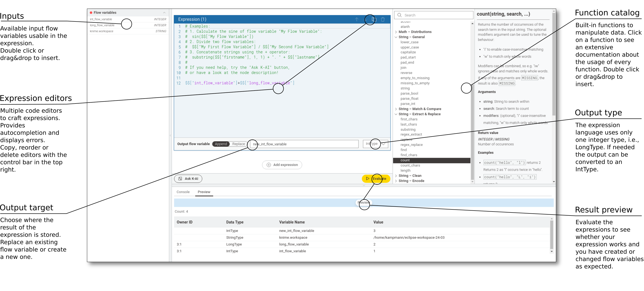Click the yellow Evaluate button
This screenshot has width=644, height=291.
pyautogui.click(x=376, y=179)
